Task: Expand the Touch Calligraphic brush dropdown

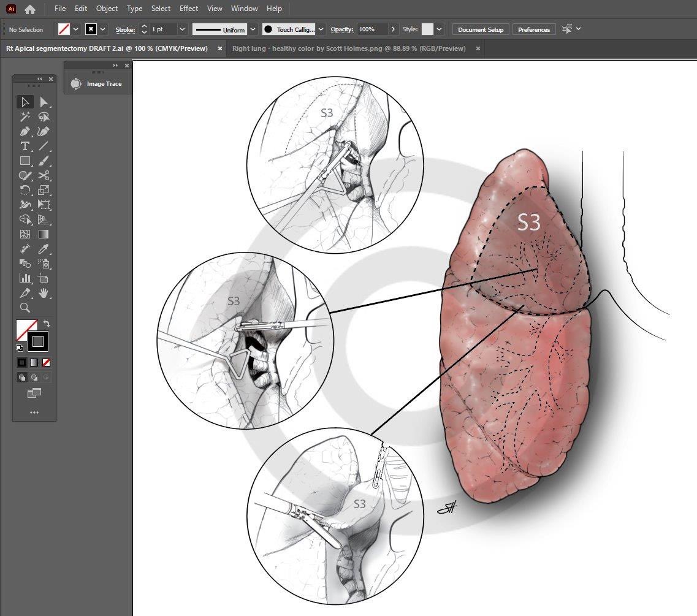Action: tap(322, 29)
